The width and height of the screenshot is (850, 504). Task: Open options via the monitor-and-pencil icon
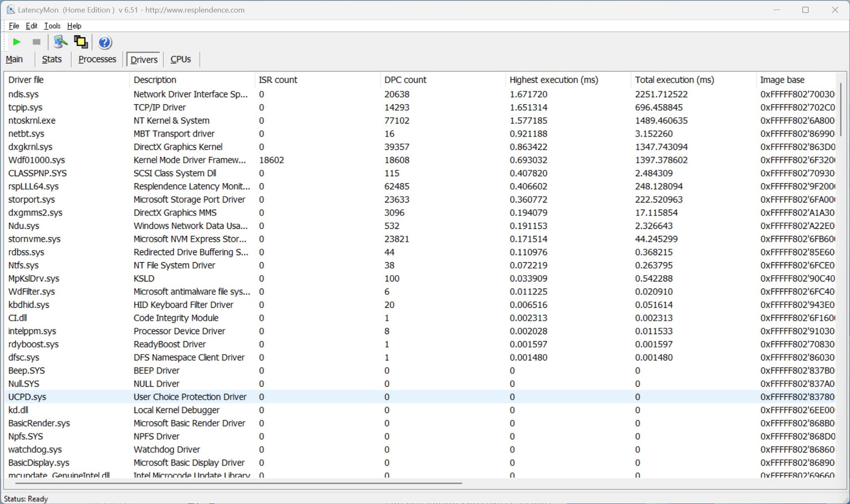point(60,42)
